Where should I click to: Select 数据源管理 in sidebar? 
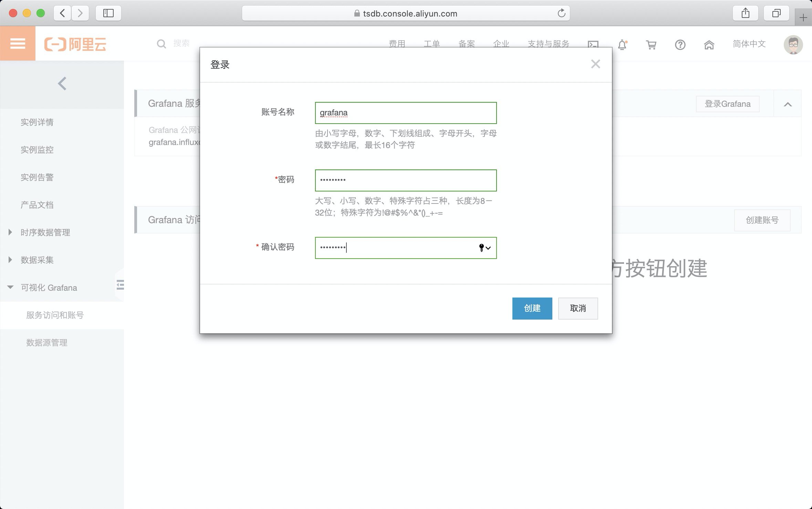pos(46,343)
